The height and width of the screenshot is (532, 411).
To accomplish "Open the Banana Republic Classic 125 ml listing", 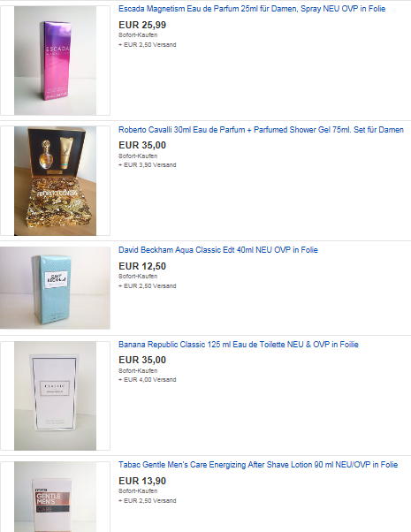I will (239, 345).
